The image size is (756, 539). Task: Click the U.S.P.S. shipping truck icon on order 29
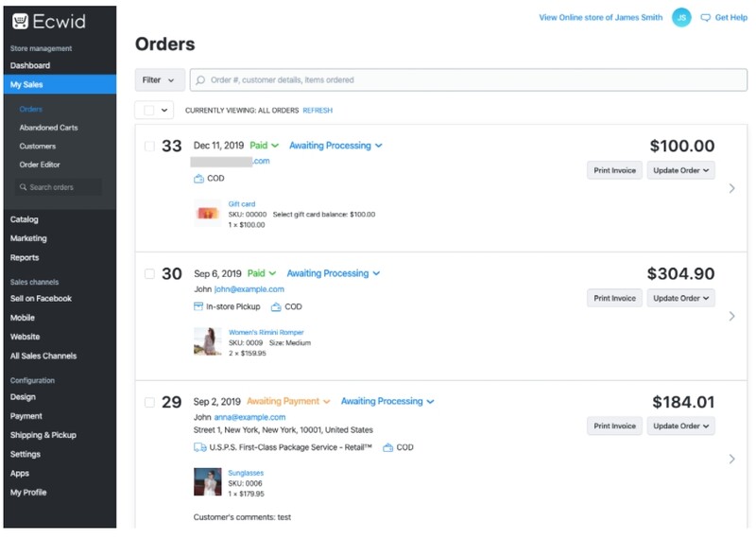click(x=199, y=448)
